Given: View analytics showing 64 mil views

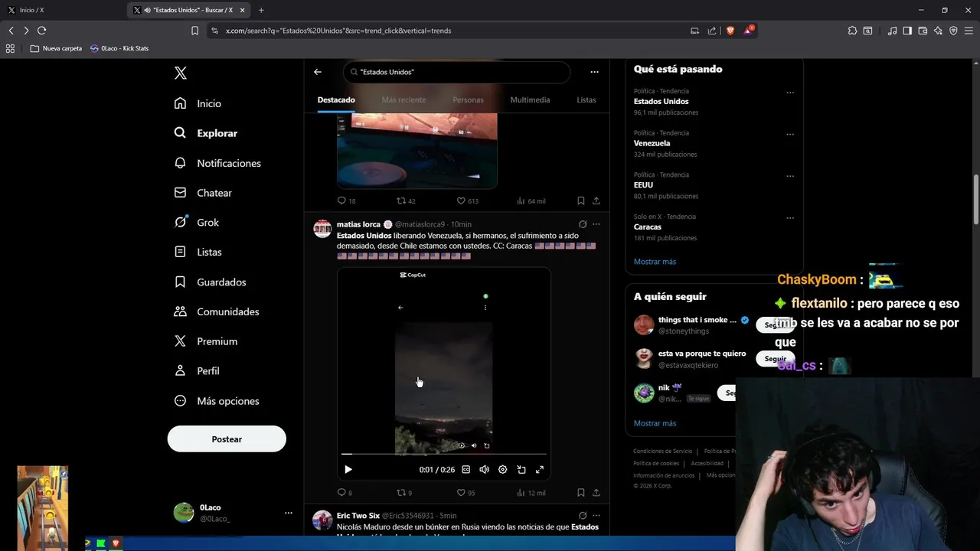Looking at the screenshot, I should (531, 201).
